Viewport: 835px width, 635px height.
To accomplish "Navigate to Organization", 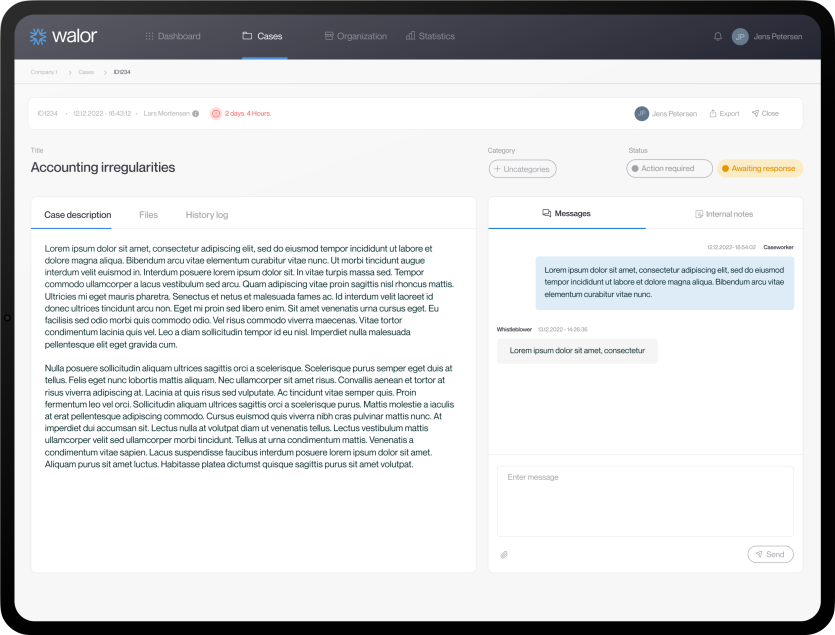I will (356, 36).
